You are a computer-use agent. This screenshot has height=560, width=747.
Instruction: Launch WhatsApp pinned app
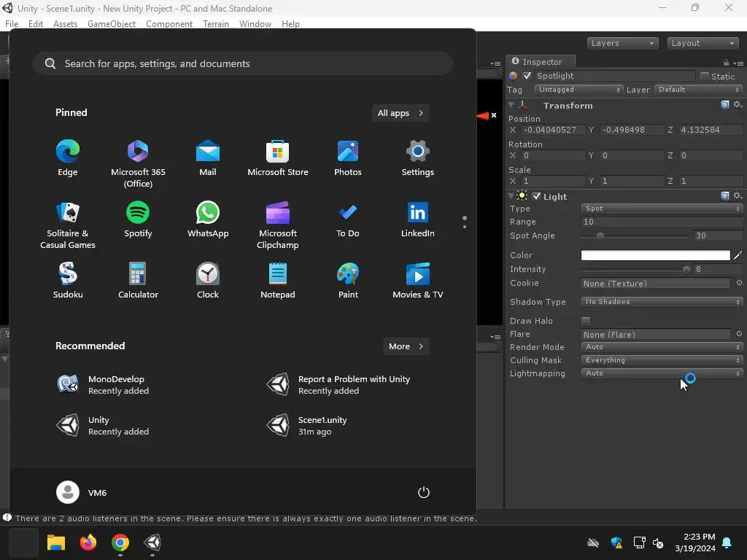(x=208, y=219)
